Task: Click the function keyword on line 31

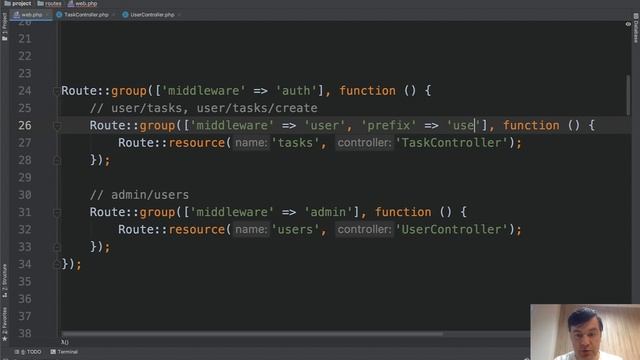Action: 403,212
